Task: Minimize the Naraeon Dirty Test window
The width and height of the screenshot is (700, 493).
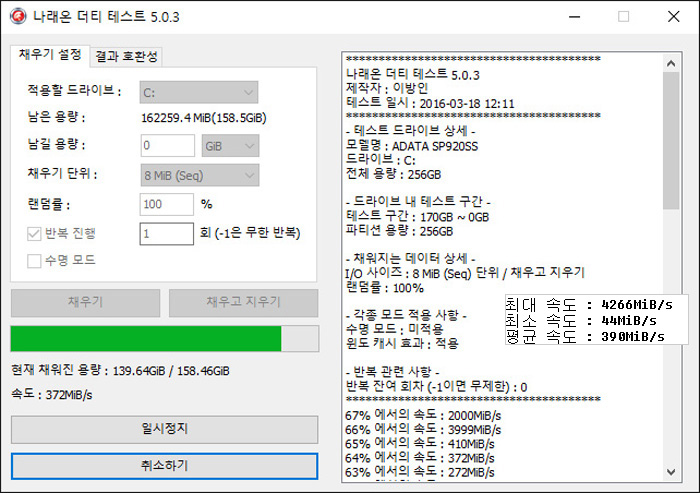Action: 568,17
